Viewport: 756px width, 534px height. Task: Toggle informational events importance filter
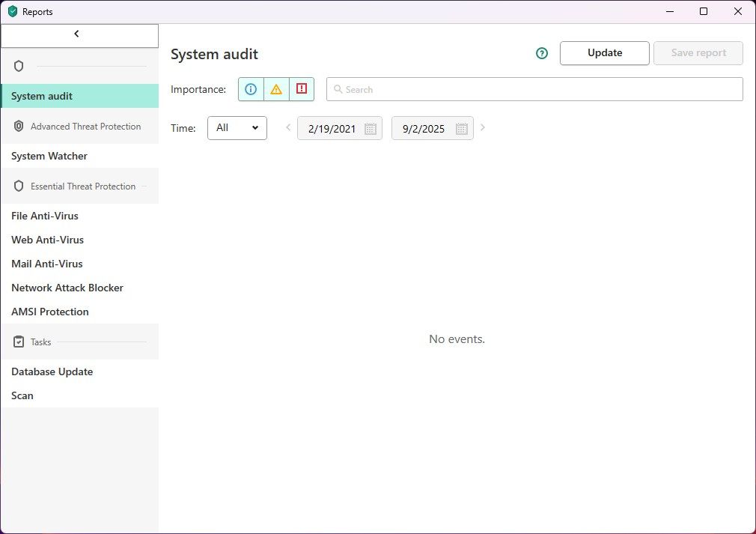[x=251, y=89]
